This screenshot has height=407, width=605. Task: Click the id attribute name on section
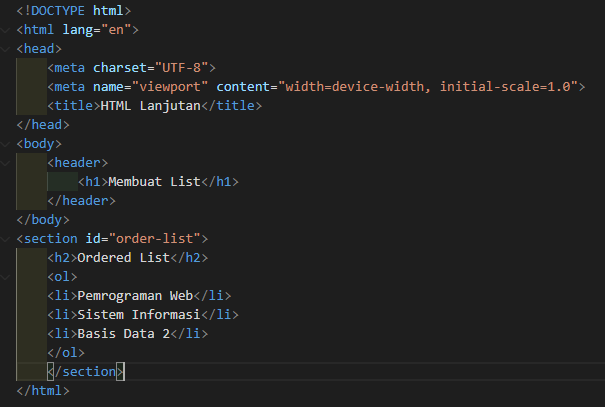point(93,239)
